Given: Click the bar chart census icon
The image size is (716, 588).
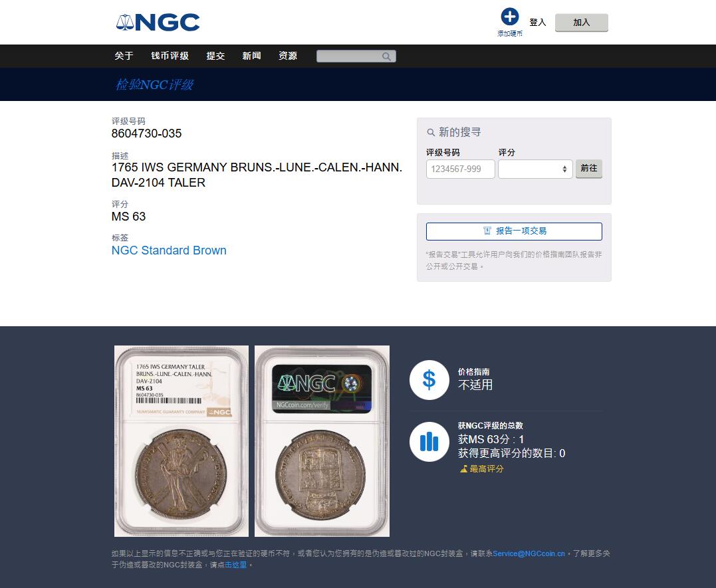Looking at the screenshot, I should (429, 441).
